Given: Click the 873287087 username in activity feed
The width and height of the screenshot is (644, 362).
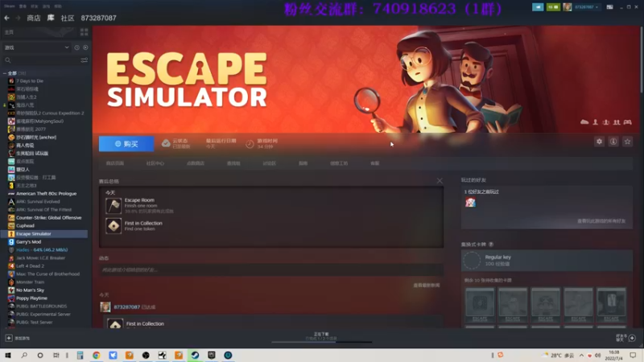Looking at the screenshot, I should 127,307.
